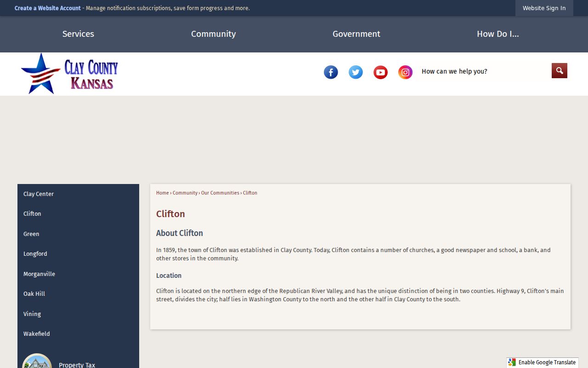Click the red search magnifier button
588x368 pixels.
pos(560,70)
